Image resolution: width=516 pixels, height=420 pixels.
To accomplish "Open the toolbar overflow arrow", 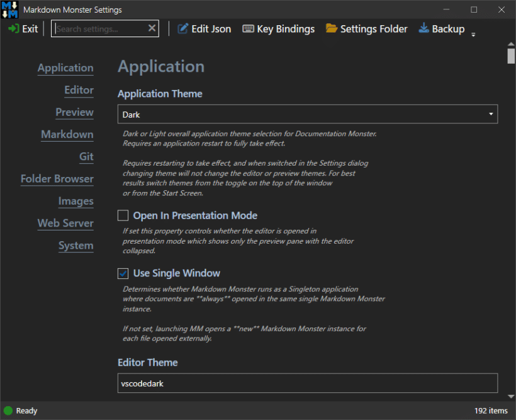I will pos(473,34).
